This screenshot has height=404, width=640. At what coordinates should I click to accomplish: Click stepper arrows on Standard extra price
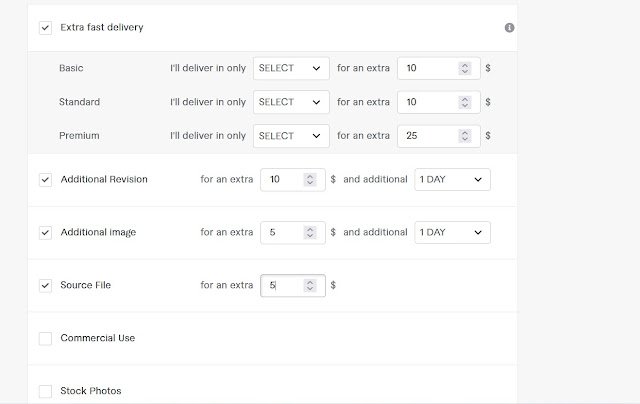point(464,102)
